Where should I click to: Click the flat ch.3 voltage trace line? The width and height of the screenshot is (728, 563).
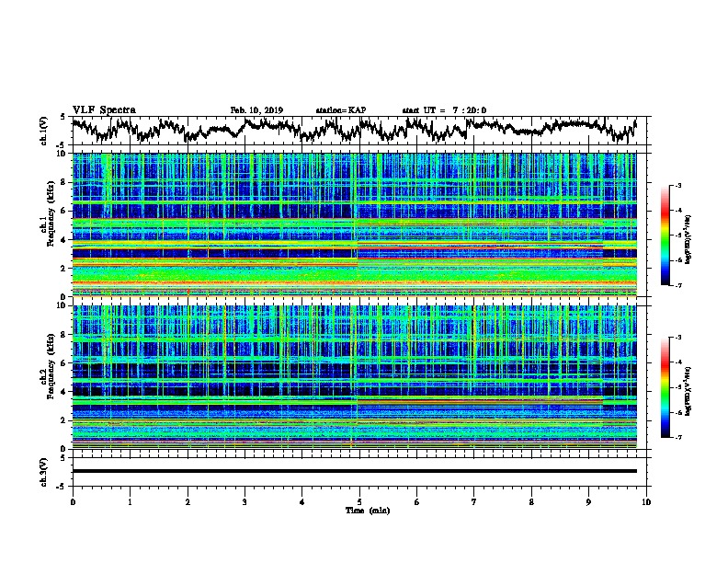click(x=354, y=471)
